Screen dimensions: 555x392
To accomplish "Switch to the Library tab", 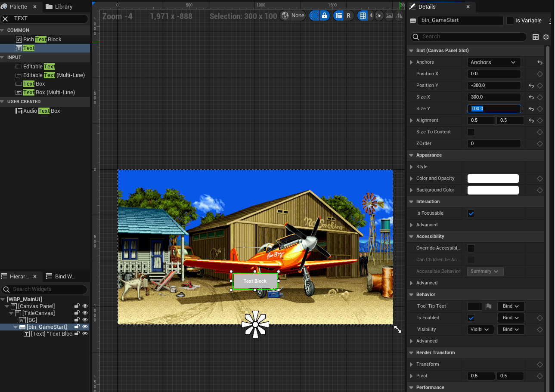I will point(59,7).
